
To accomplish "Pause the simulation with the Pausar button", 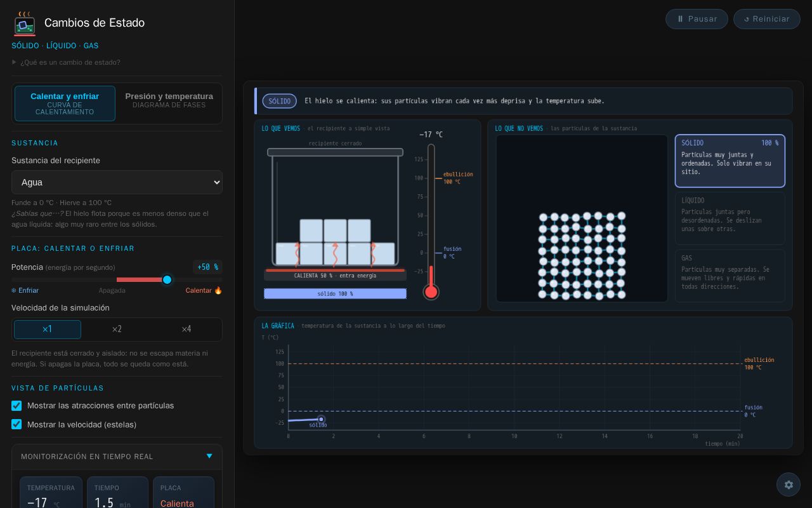I will coord(697,19).
